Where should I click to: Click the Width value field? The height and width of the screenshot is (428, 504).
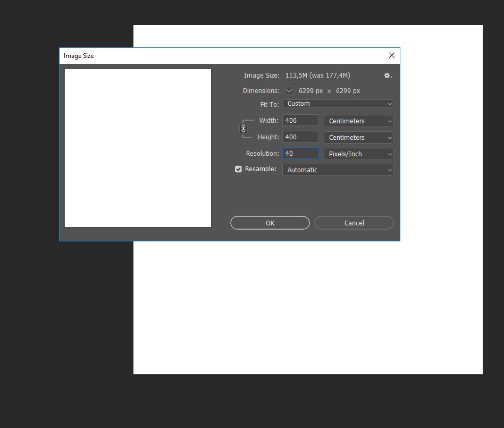click(x=300, y=121)
